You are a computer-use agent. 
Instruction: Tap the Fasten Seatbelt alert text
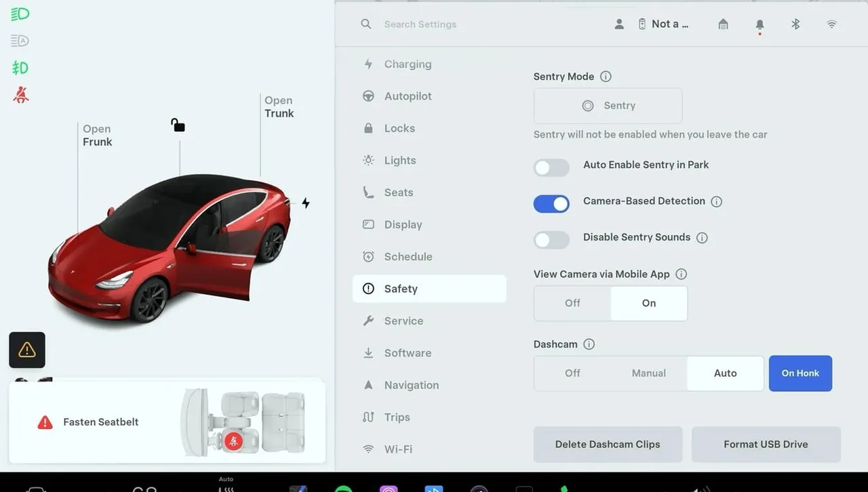pos(100,422)
